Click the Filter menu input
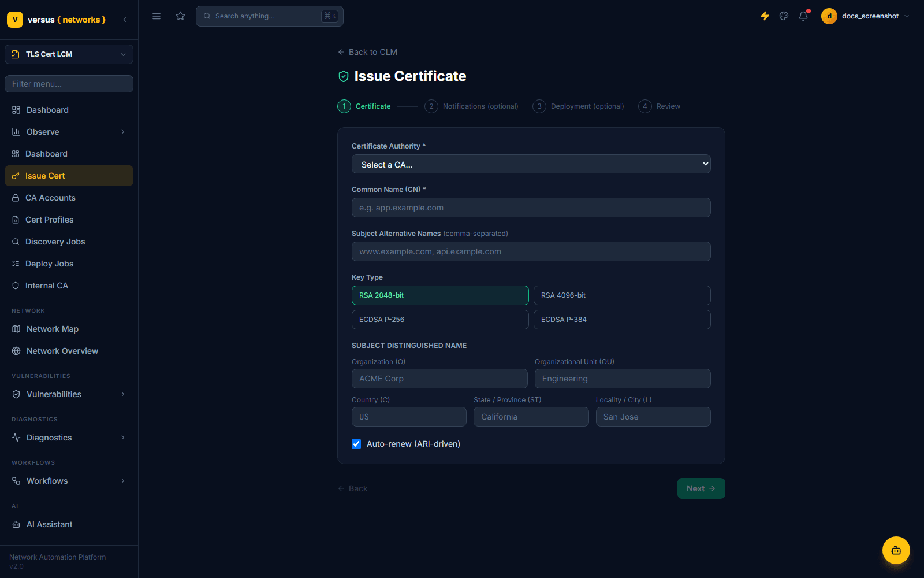Viewport: 924px width, 578px height. click(69, 84)
